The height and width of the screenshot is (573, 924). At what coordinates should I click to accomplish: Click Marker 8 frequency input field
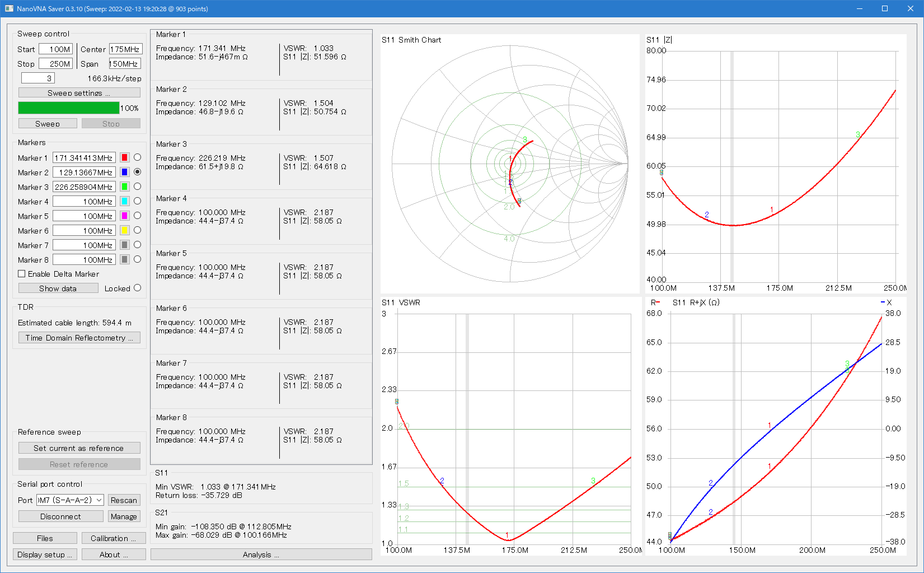click(x=84, y=260)
